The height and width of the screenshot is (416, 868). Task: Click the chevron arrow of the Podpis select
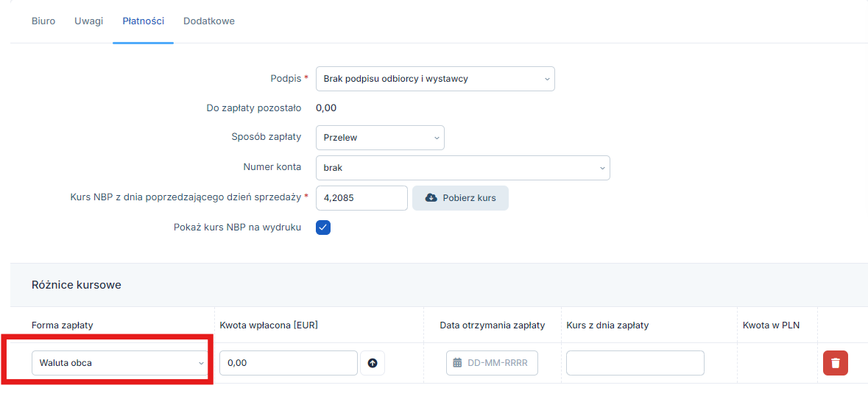pos(546,79)
